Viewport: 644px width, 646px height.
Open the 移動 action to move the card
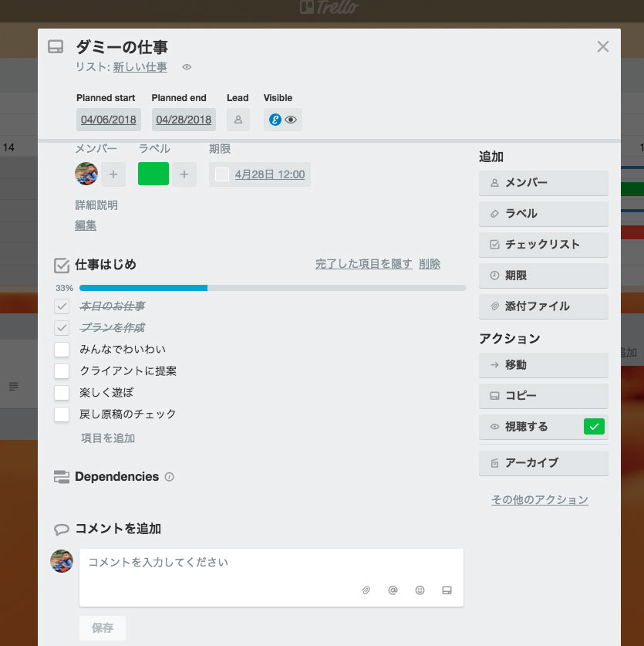(543, 365)
